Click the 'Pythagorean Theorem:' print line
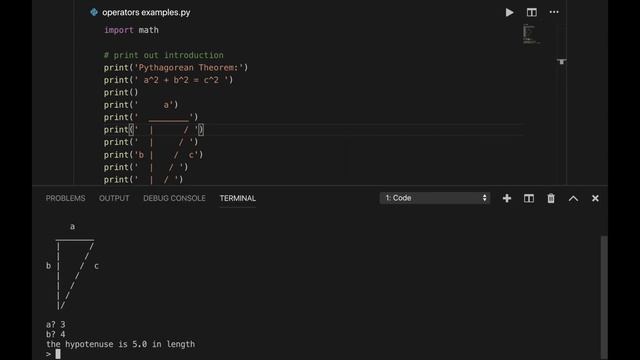The height and width of the screenshot is (360, 640). (x=176, y=68)
